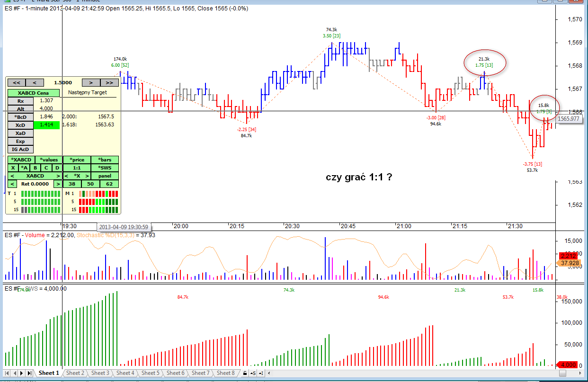Click the red 4,000 SWS value tag
The image size is (588, 382).
tap(568, 365)
